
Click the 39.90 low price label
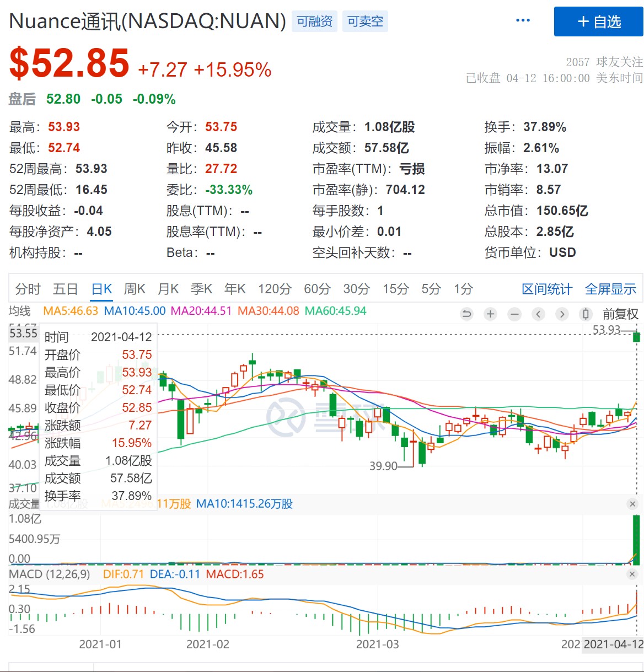tap(383, 466)
